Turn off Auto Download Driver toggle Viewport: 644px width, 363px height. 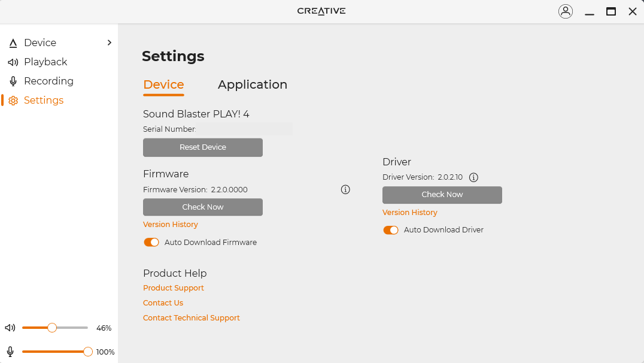click(x=391, y=230)
